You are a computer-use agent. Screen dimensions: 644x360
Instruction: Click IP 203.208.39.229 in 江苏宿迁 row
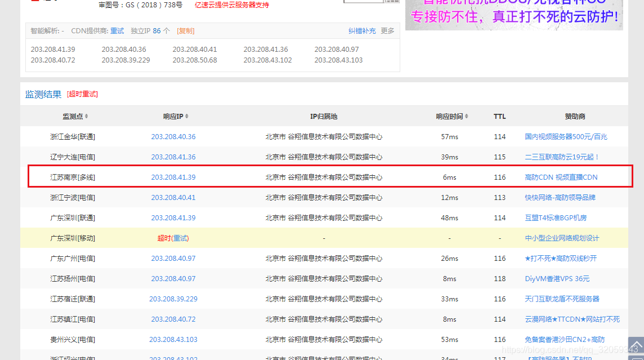[x=173, y=299]
